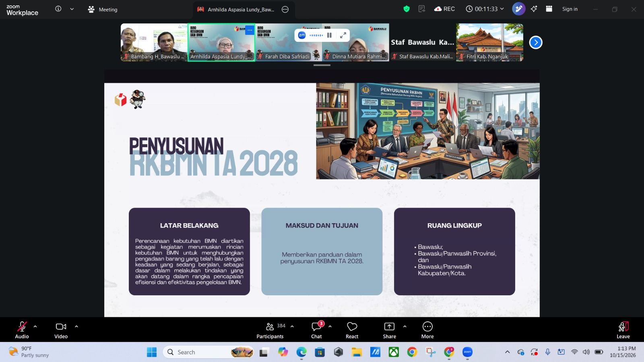Screen dimensions: 644x362
Task: Click the Sign in link
Action: pyautogui.click(x=570, y=9)
